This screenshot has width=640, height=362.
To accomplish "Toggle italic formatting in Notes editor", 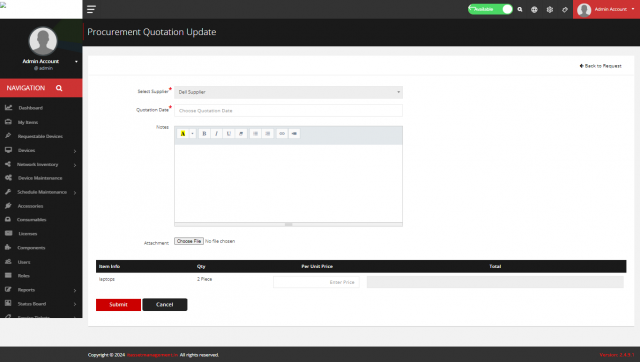I will (x=216, y=133).
